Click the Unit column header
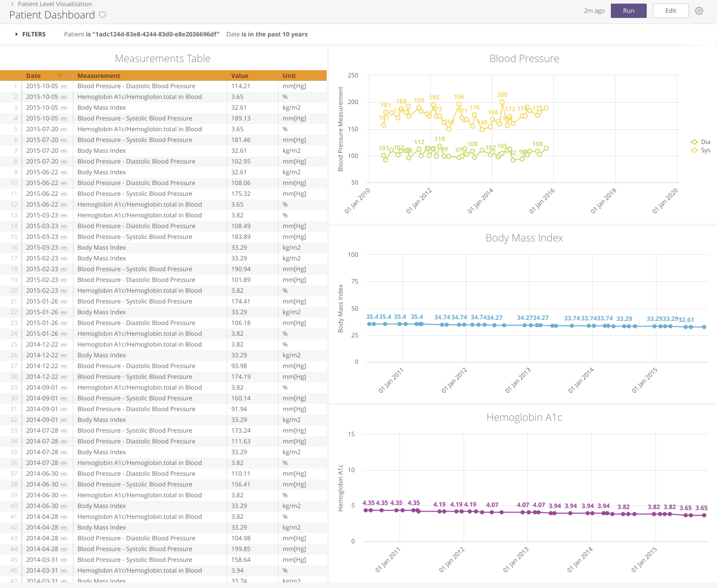The width and height of the screenshot is (717, 588). pos(289,76)
